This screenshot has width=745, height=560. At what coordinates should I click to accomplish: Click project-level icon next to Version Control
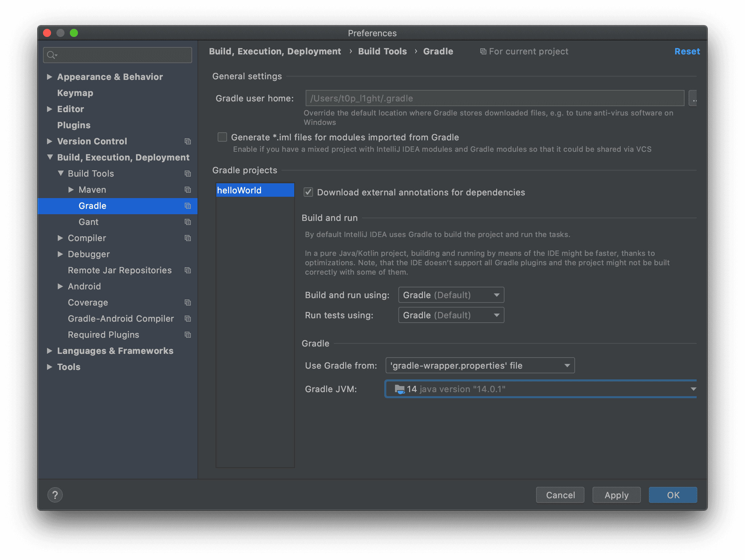tap(188, 141)
